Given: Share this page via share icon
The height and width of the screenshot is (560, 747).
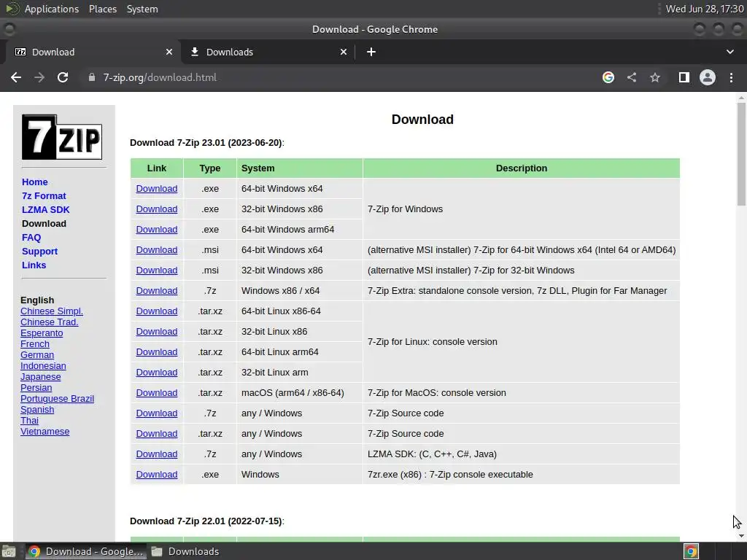Looking at the screenshot, I should [632, 77].
